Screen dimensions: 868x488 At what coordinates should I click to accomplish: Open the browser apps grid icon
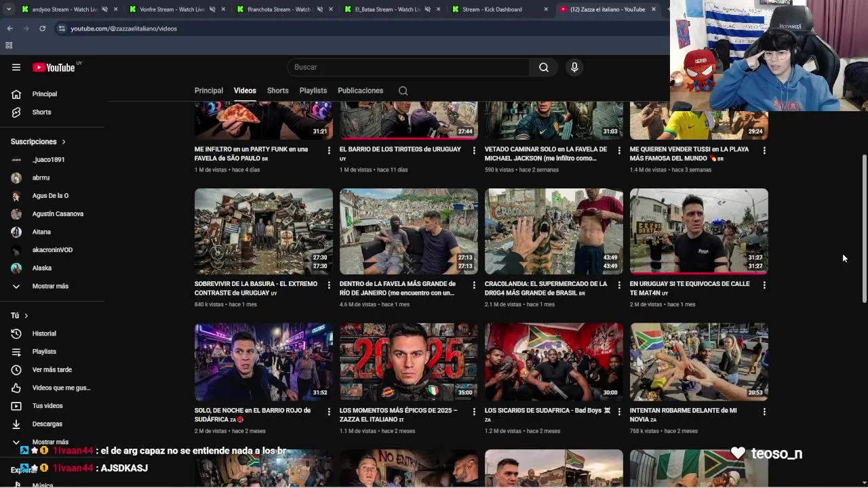[9, 45]
